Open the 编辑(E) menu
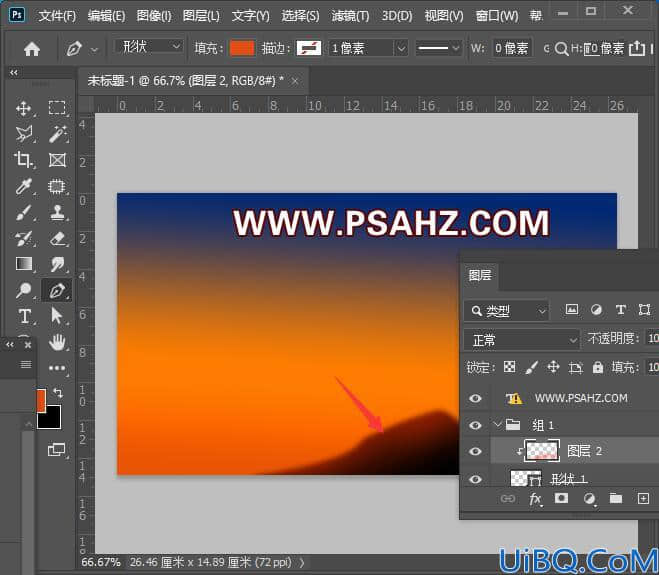 pyautogui.click(x=106, y=16)
